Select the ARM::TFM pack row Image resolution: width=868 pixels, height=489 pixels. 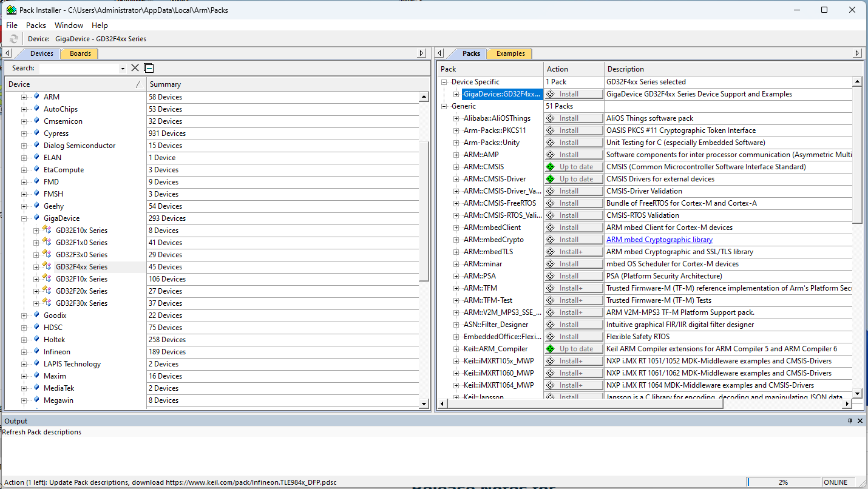click(x=480, y=288)
